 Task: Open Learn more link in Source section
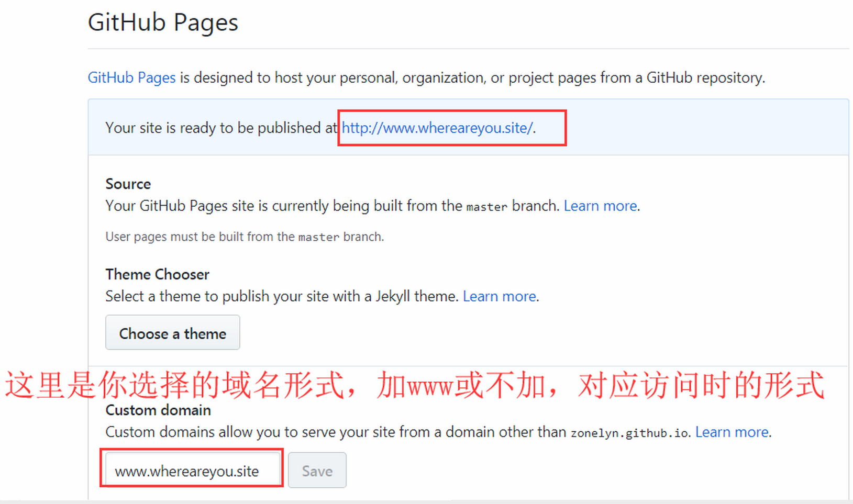[600, 206]
